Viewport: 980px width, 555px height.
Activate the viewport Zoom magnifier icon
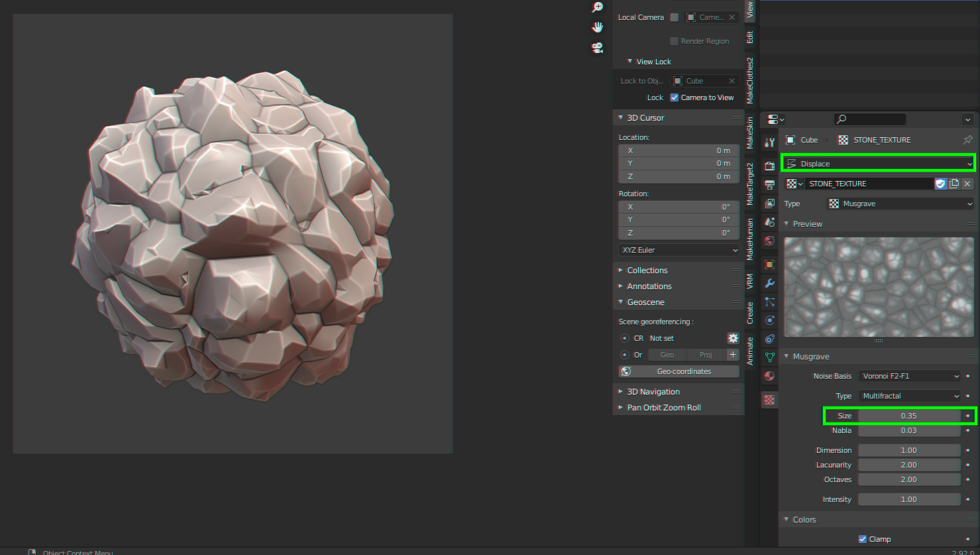point(597,6)
